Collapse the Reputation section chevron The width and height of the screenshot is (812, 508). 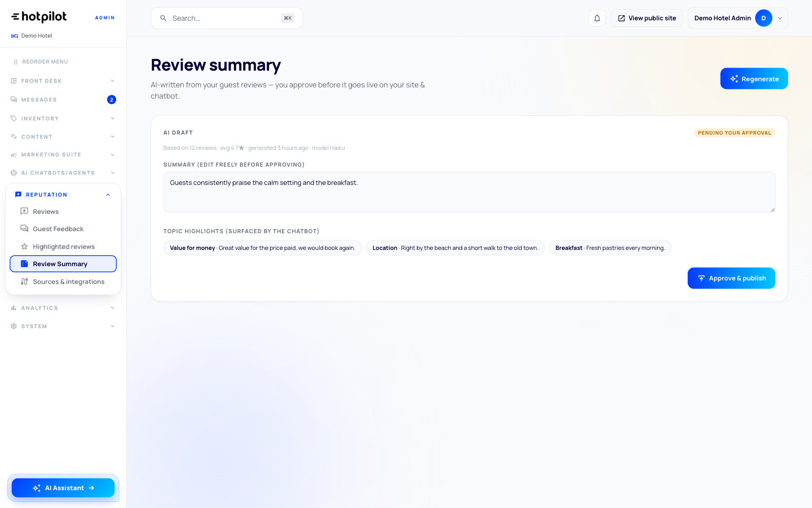(x=108, y=195)
